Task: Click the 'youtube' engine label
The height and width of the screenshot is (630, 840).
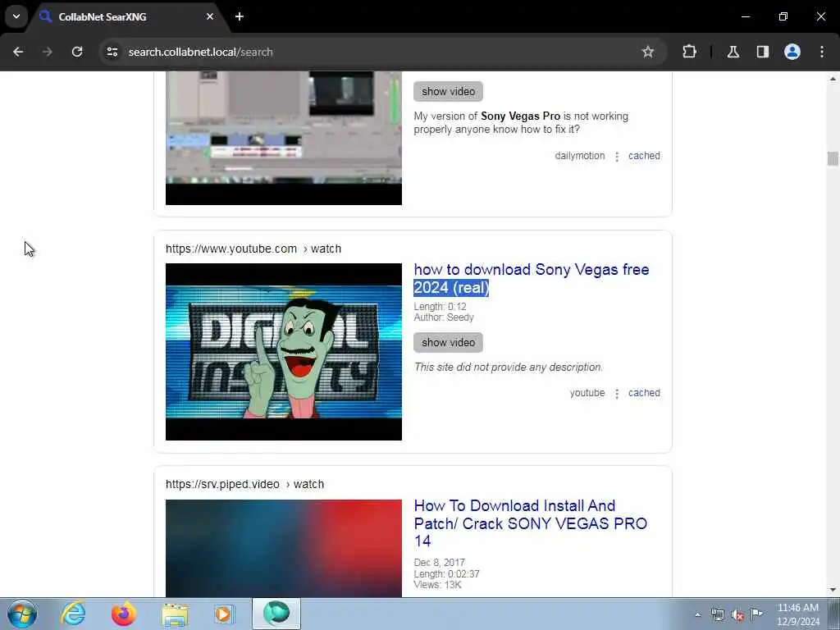Action: pyautogui.click(x=587, y=393)
